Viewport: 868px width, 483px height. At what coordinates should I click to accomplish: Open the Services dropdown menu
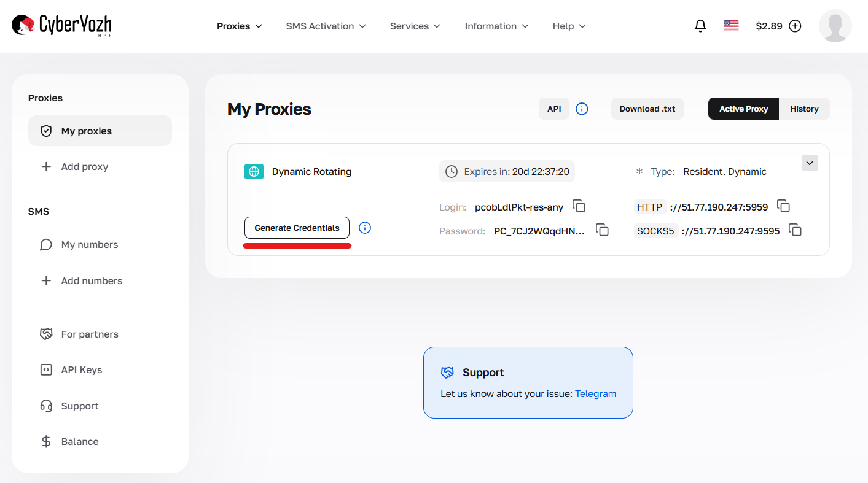[x=415, y=26]
